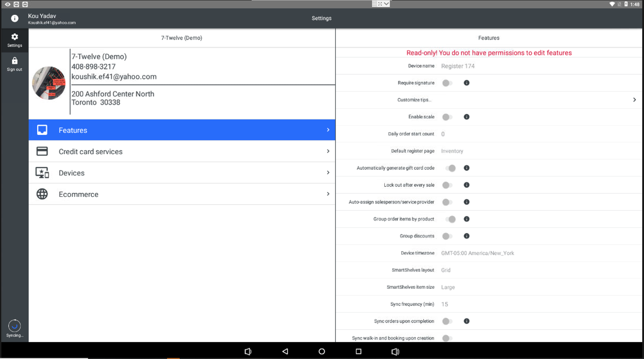Image resolution: width=644 pixels, height=359 pixels.
Task: Click the store profile photo thumbnail
Action: click(x=49, y=83)
